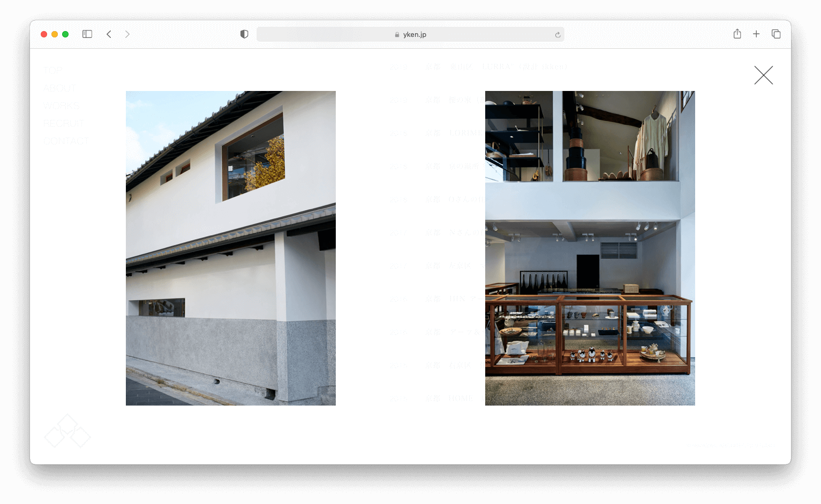Viewport: 821px width, 504px height.
Task: Open the ABOUT menu item
Action: 60,88
